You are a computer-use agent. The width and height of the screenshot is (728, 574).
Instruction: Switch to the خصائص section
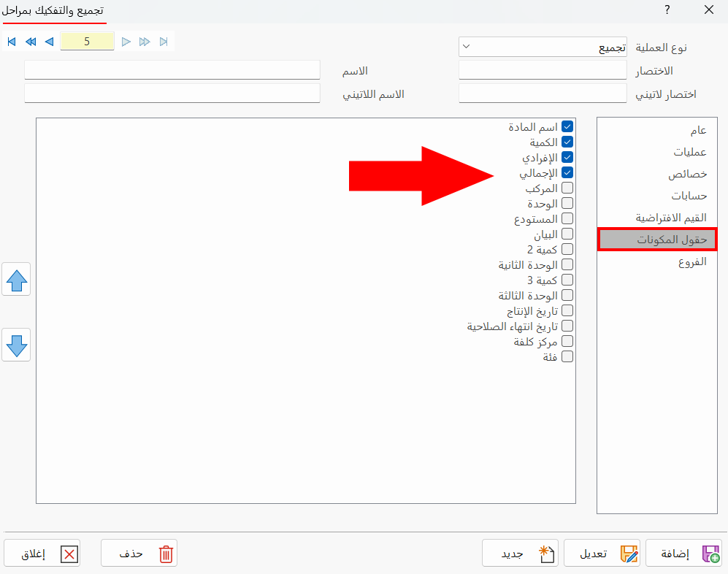[x=657, y=174]
